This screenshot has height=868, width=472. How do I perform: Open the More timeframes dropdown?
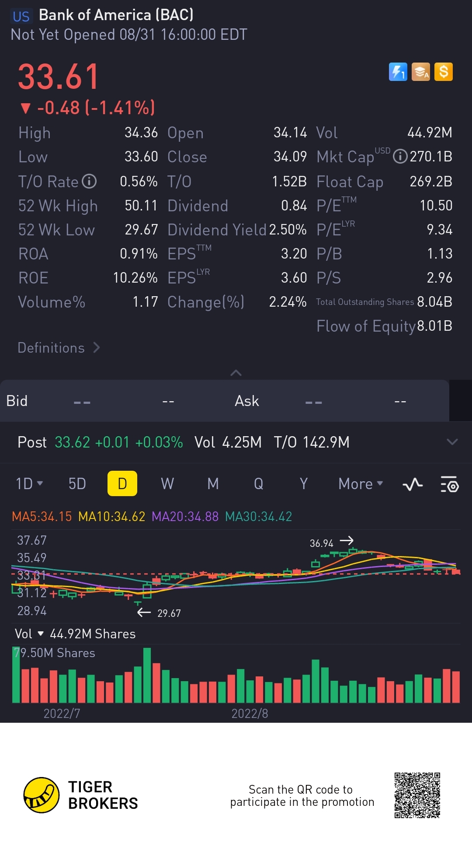coord(361,484)
